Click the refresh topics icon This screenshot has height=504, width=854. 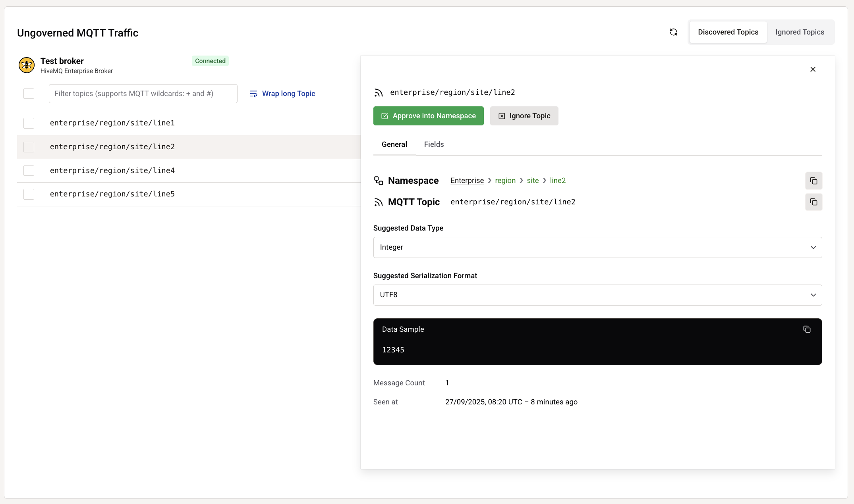673,32
